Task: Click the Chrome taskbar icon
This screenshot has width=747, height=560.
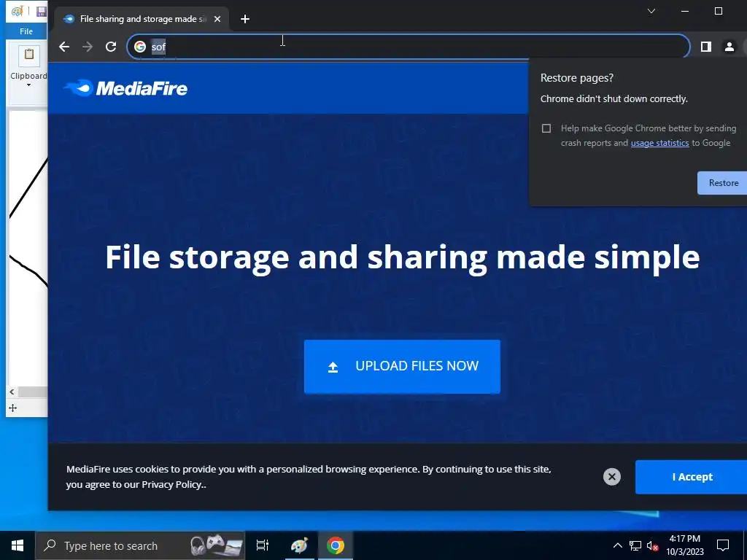Action: (336, 545)
